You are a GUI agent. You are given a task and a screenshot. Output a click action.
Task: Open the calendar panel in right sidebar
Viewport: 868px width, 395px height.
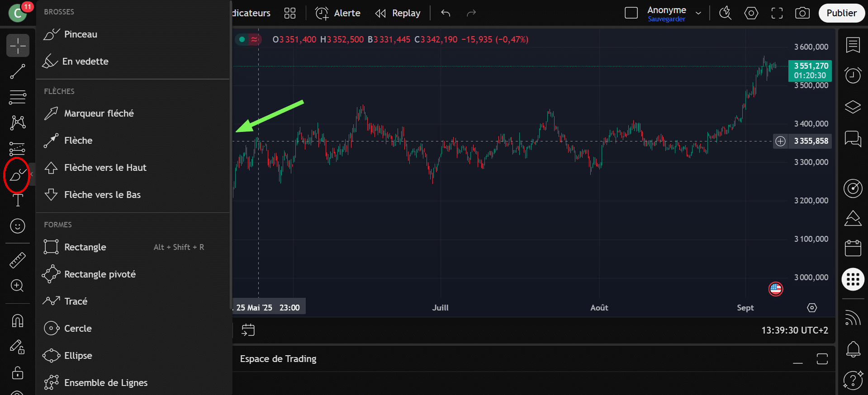[853, 248]
